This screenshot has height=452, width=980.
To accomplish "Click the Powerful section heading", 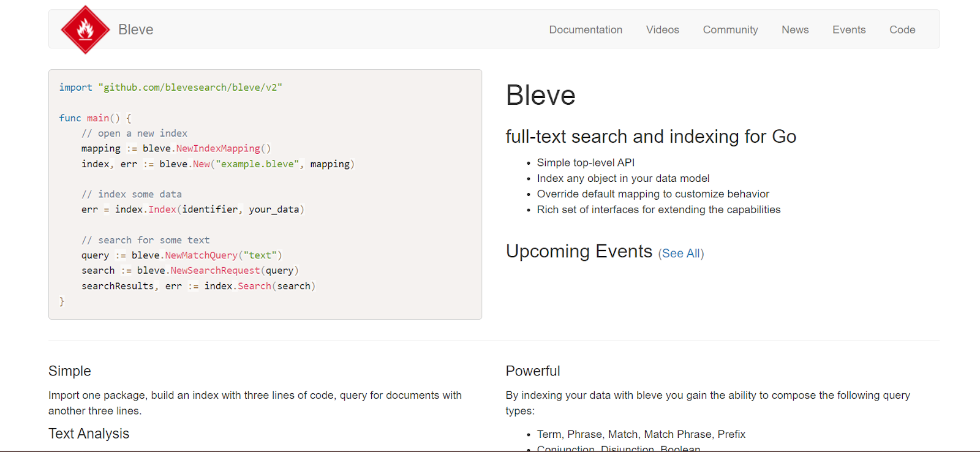I will (533, 371).
